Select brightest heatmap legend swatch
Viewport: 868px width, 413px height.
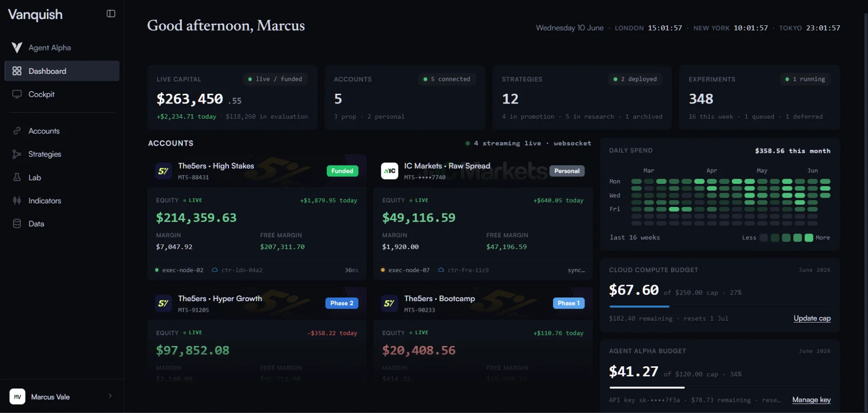pyautogui.click(x=809, y=237)
